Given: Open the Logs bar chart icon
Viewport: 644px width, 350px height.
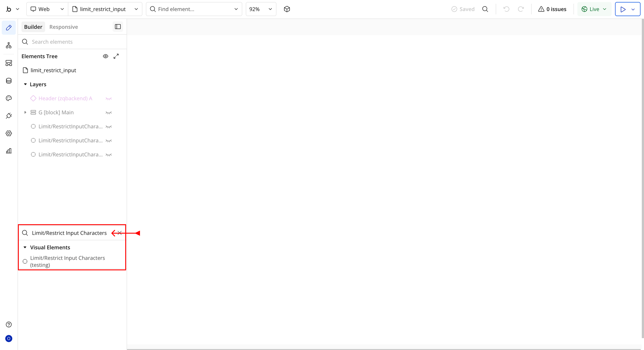Looking at the screenshot, I should point(9,151).
